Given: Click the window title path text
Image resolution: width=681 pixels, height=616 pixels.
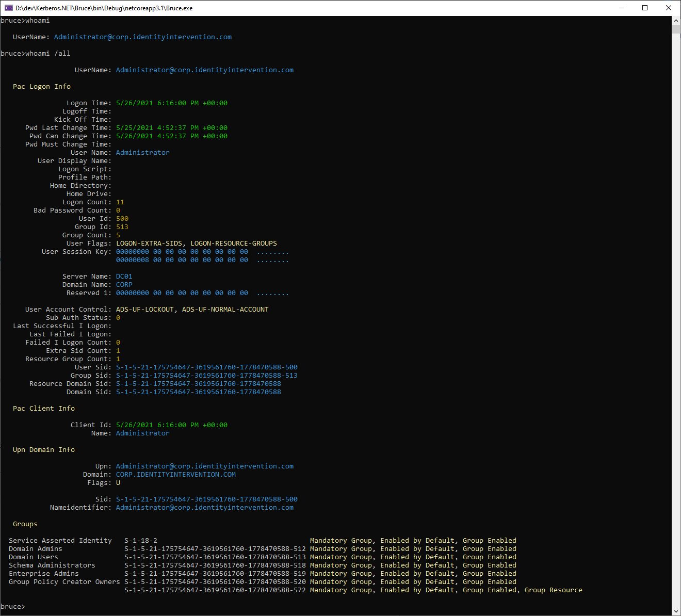Looking at the screenshot, I should click(104, 8).
